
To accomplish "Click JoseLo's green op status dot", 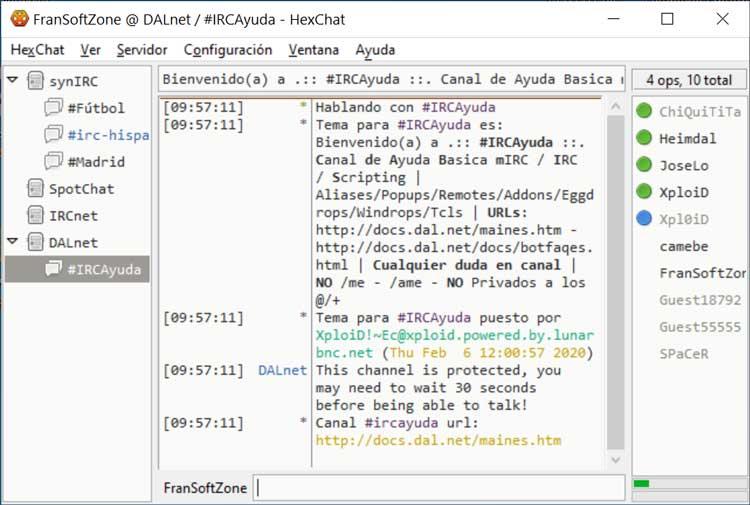I will click(x=644, y=165).
